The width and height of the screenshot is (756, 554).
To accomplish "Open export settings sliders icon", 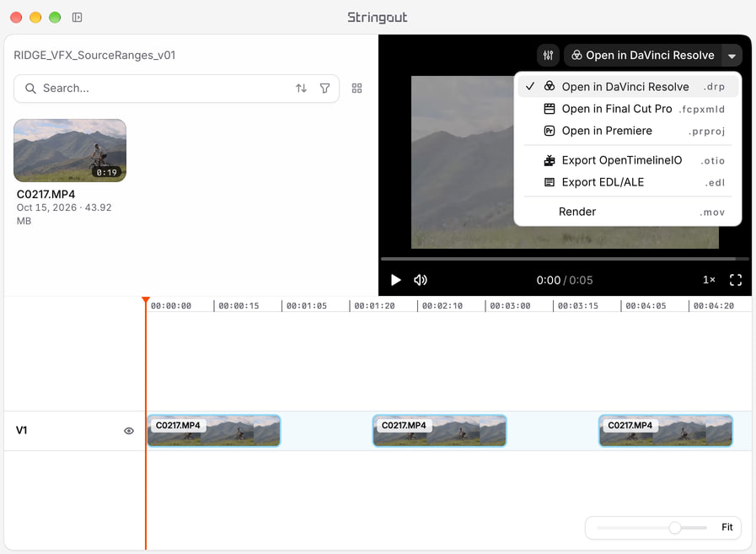I will (548, 56).
